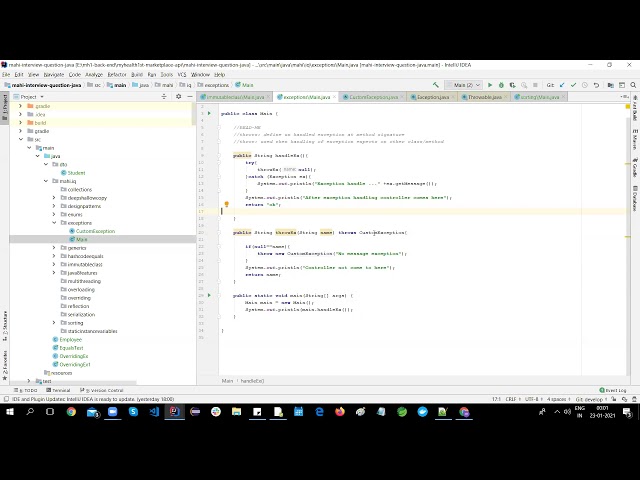Click the yellow lightbulb intention icon in the editor
The image size is (640, 480).
click(x=227, y=204)
